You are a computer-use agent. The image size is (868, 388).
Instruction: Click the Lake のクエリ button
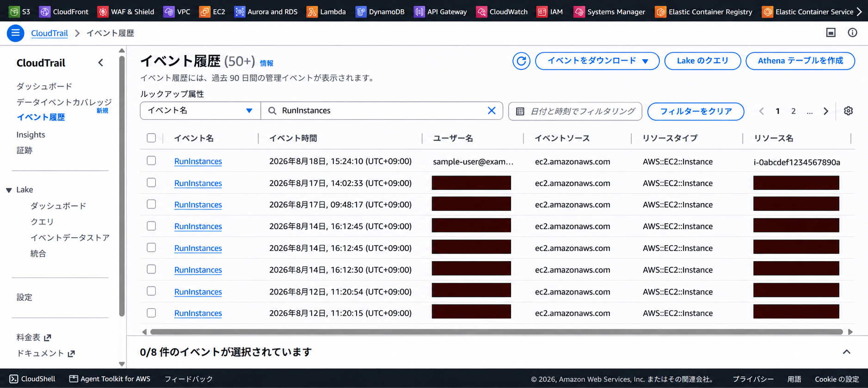click(x=702, y=61)
